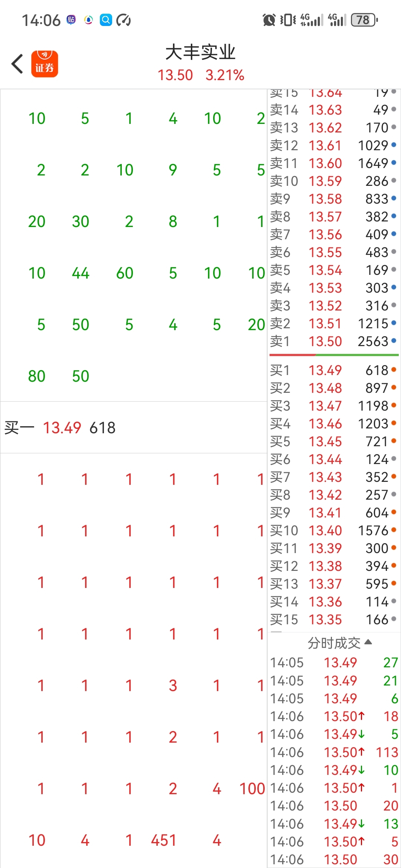The height and width of the screenshot is (868, 401).
Task: Select the 买15 13.35 order row
Action: point(333,619)
